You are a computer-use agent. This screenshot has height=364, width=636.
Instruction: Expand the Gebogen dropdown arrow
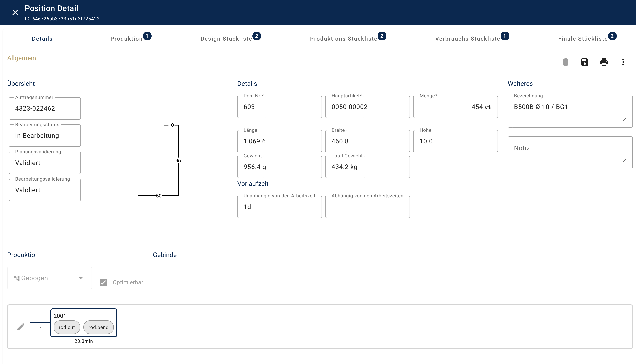coord(81,278)
